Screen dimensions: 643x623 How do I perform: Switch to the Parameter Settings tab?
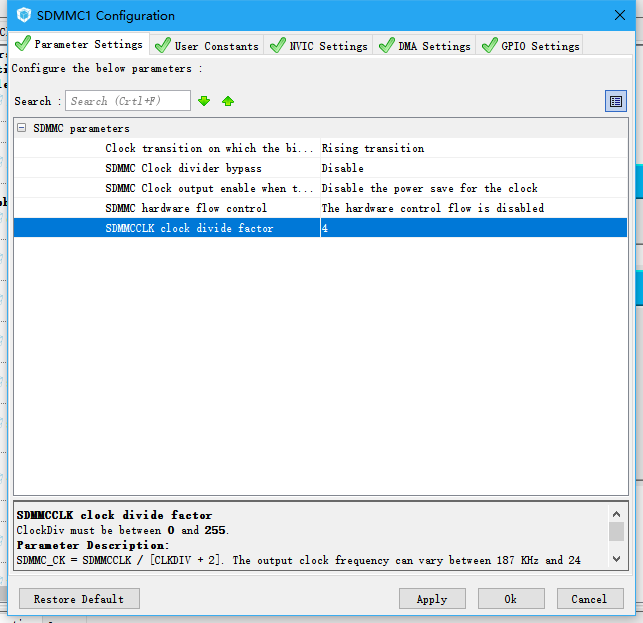coord(79,44)
